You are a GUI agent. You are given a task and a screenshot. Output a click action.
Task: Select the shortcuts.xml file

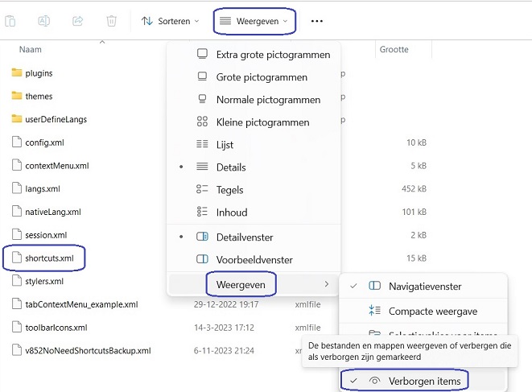50,258
